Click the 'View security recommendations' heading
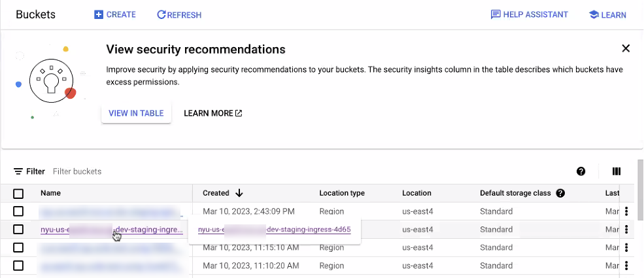644x278 pixels. [195, 50]
